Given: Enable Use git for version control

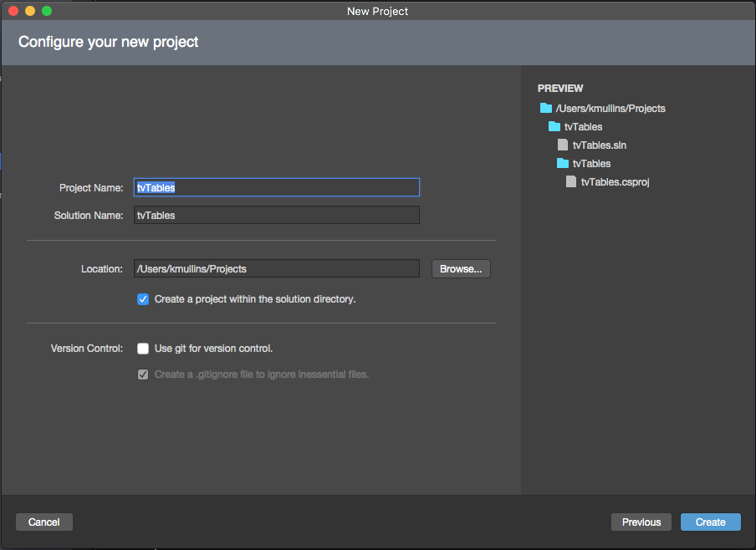Looking at the screenshot, I should coord(143,349).
